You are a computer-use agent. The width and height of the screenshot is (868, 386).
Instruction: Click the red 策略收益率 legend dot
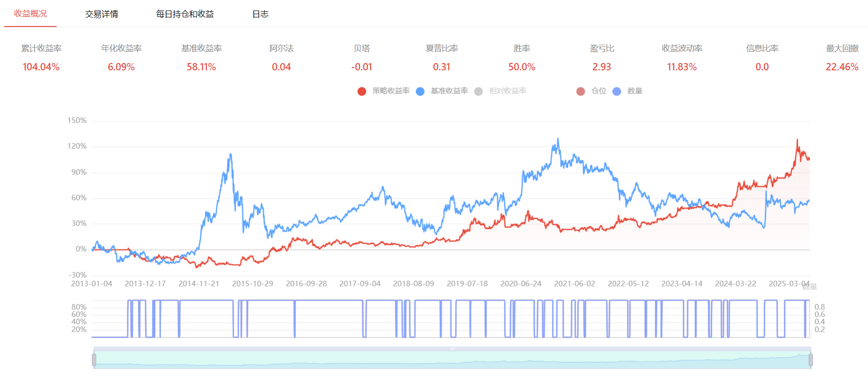[362, 91]
